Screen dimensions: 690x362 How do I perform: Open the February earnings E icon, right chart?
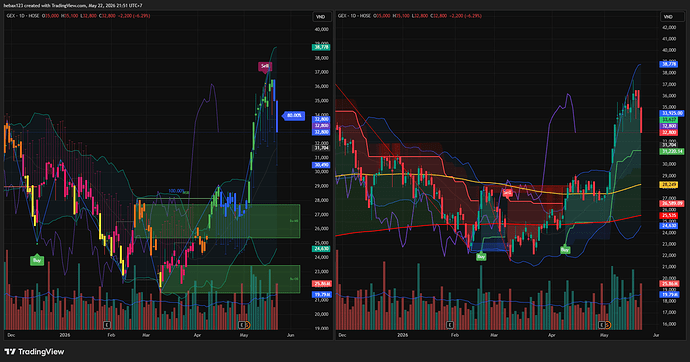click(x=450, y=325)
